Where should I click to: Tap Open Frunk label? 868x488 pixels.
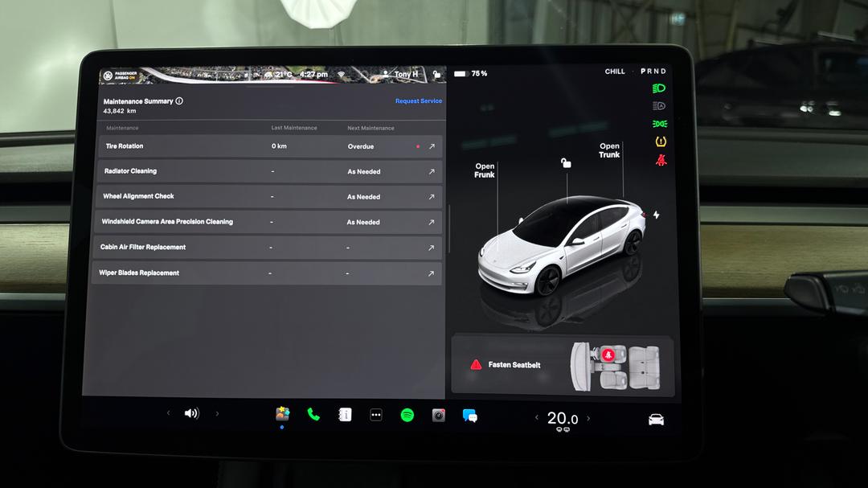point(485,170)
